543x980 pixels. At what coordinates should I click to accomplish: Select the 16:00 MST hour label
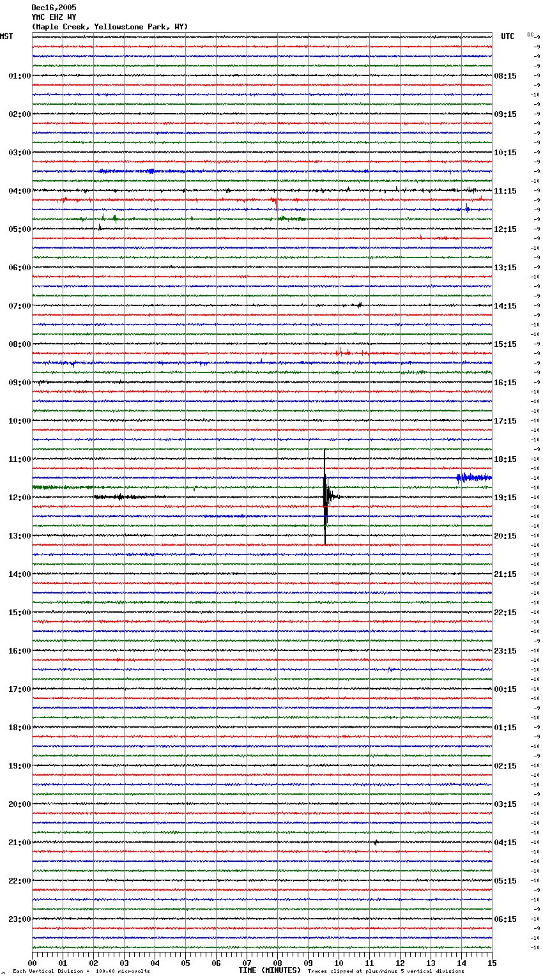pos(20,651)
